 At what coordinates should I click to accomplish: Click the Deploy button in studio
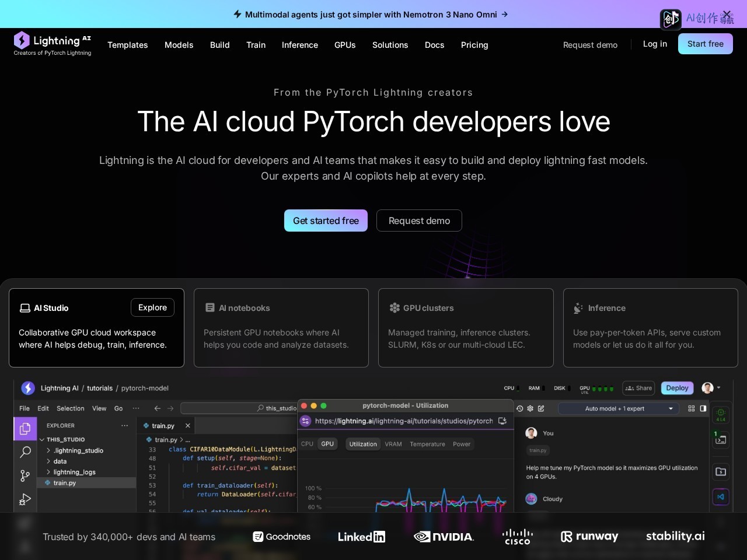pyautogui.click(x=677, y=388)
